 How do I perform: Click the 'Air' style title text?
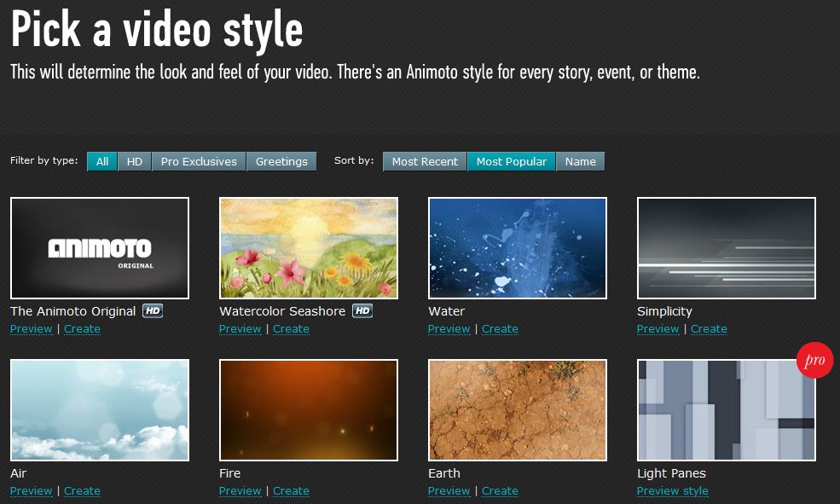click(18, 473)
